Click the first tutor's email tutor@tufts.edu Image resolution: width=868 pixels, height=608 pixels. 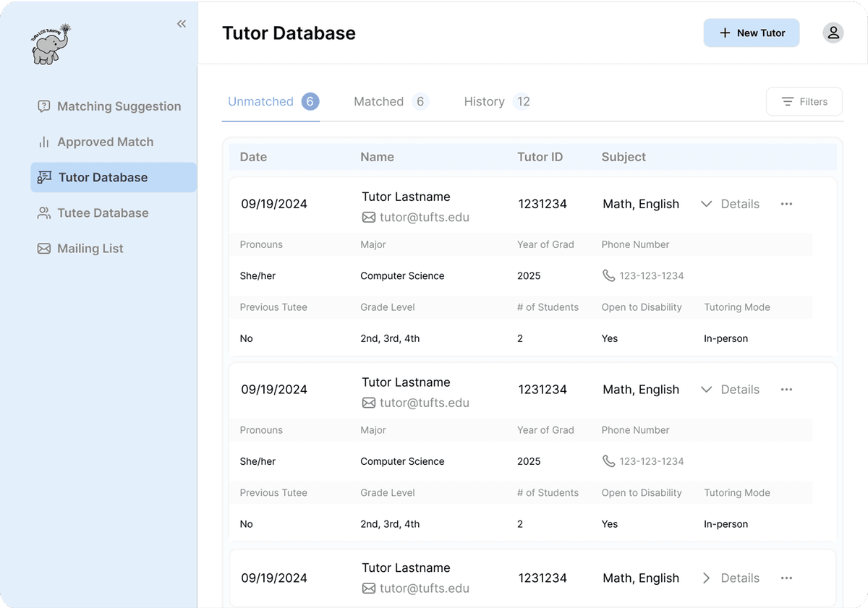click(424, 217)
